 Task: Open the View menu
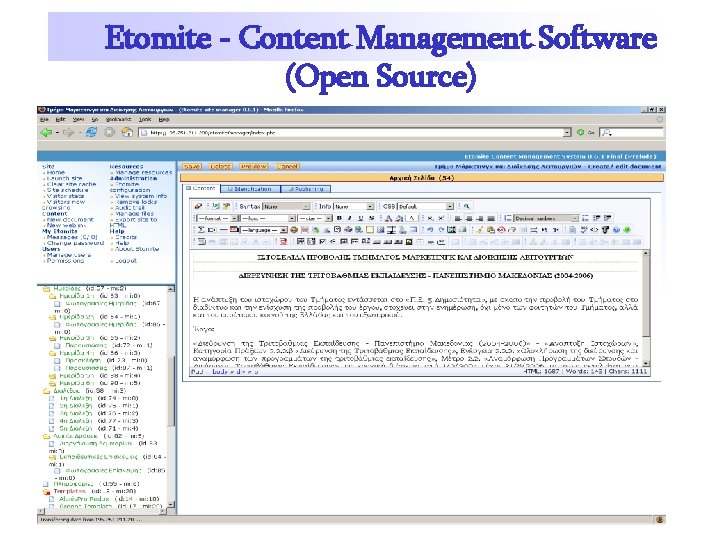tap(78, 119)
